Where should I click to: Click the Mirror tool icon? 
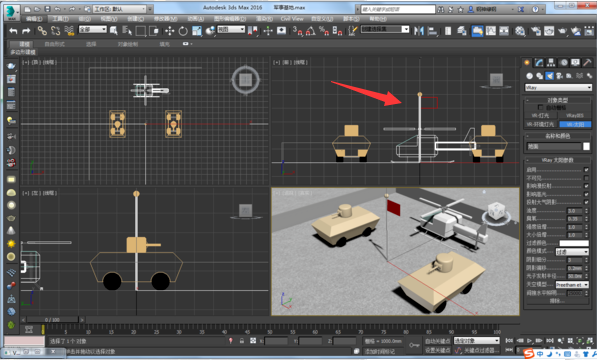point(419,31)
